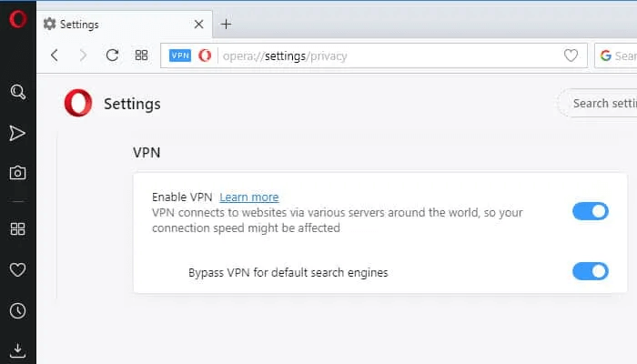Click the opera://settings/privacy address bar
Screen dimensions: 637x364
coord(382,56)
